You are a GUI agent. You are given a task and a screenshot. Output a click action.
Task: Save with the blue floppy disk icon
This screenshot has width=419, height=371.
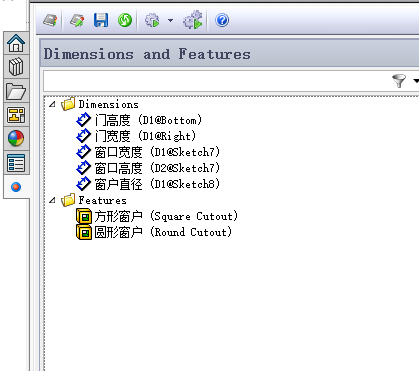coord(101,20)
